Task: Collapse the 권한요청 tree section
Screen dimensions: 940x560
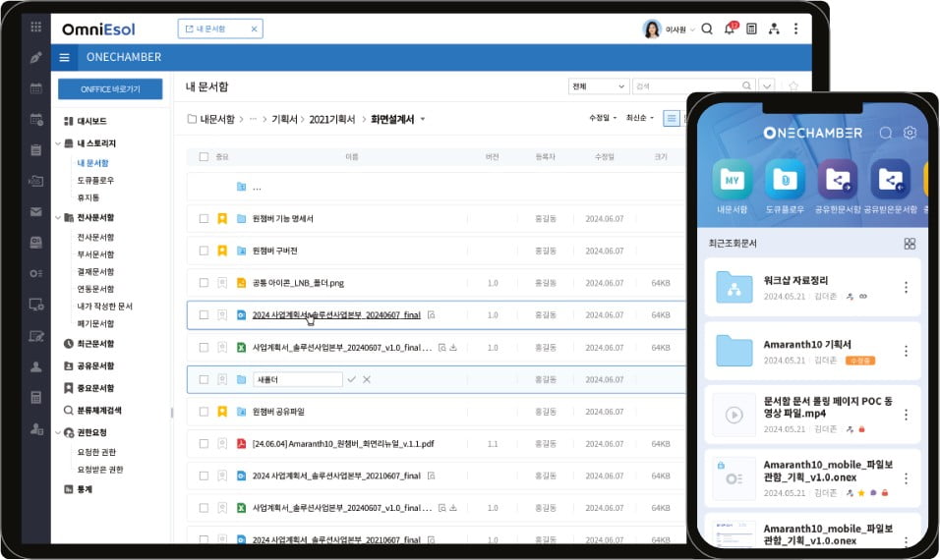Action: coord(58,432)
